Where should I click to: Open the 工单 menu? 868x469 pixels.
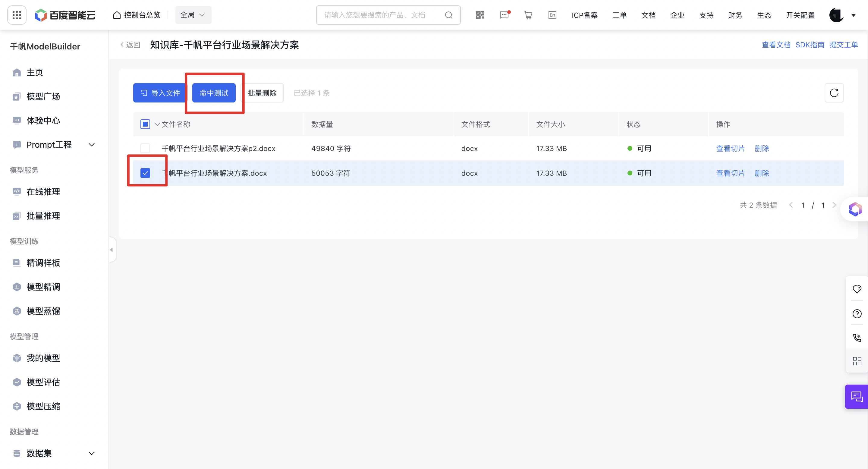tap(619, 15)
